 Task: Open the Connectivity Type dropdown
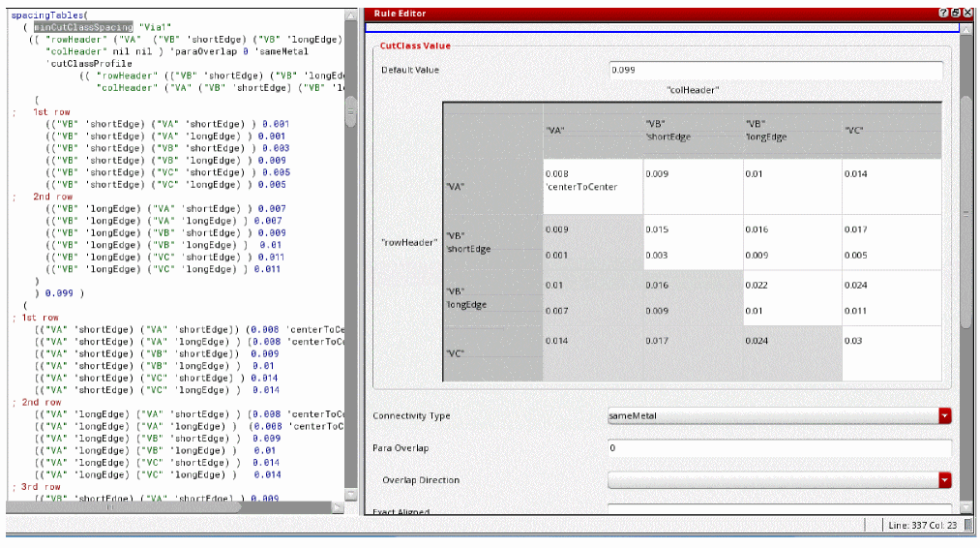tap(944, 415)
